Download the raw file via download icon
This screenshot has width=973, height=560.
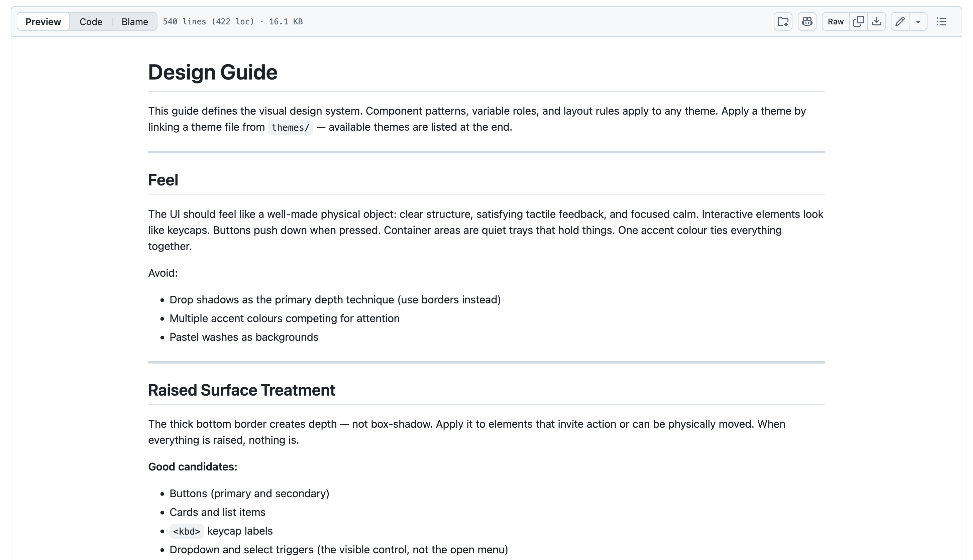pos(876,21)
